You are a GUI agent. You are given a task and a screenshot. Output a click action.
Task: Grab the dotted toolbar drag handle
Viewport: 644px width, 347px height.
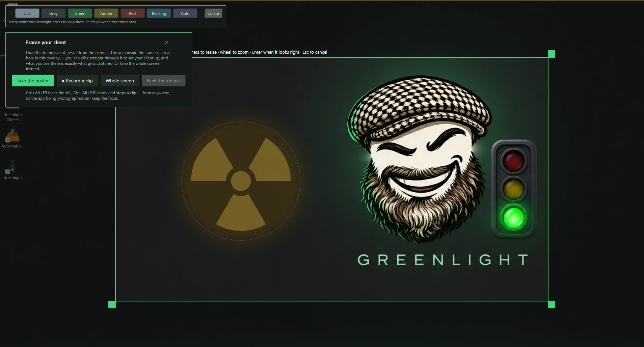click(x=11, y=13)
